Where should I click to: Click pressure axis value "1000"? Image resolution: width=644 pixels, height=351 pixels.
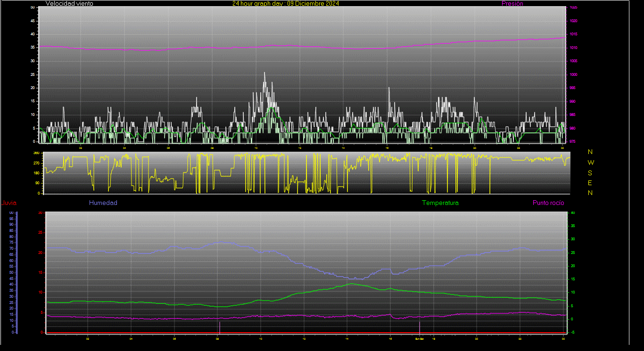[x=573, y=75]
